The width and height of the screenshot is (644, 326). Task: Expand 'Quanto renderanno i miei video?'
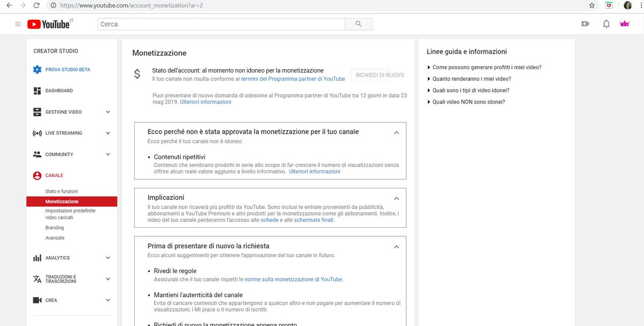tap(469, 79)
